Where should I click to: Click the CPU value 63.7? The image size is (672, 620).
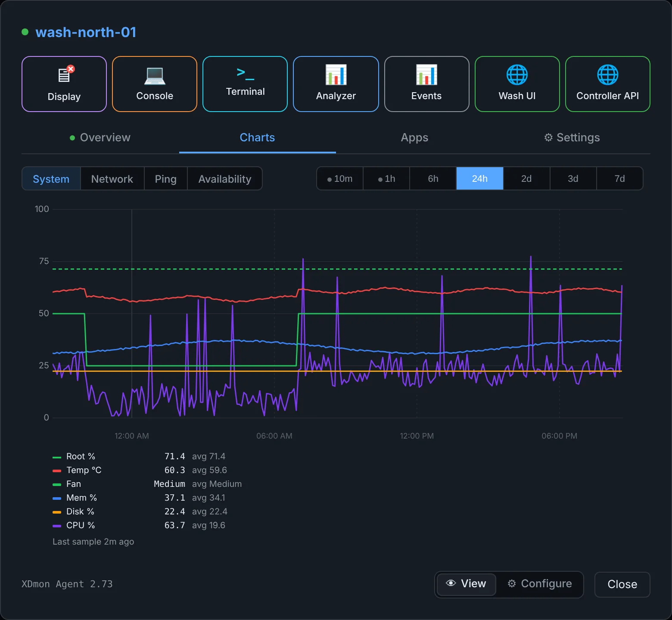174,525
